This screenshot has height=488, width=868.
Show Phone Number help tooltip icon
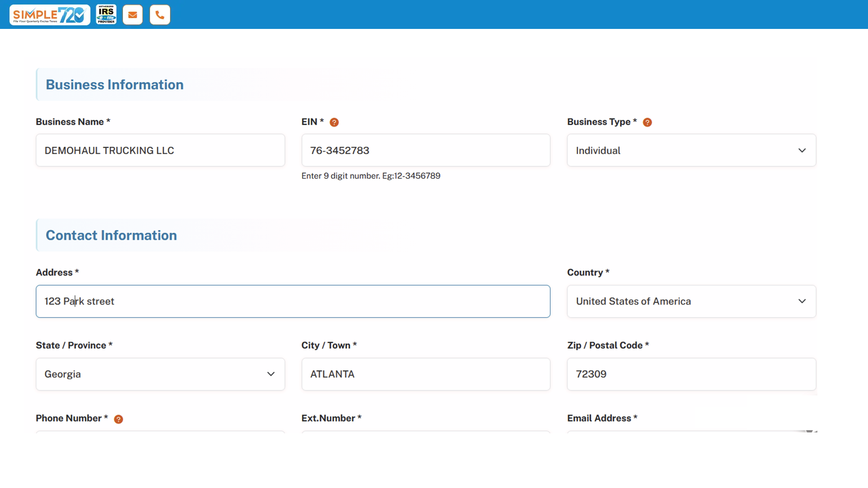click(118, 419)
